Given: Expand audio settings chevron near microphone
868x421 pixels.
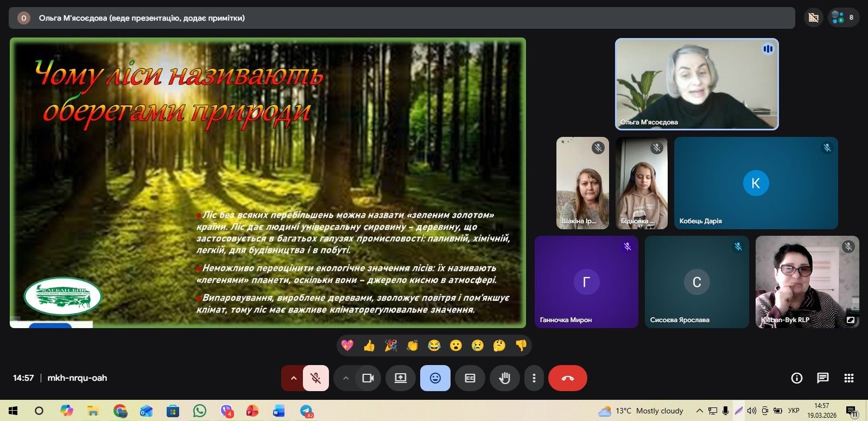Looking at the screenshot, I should (x=293, y=378).
